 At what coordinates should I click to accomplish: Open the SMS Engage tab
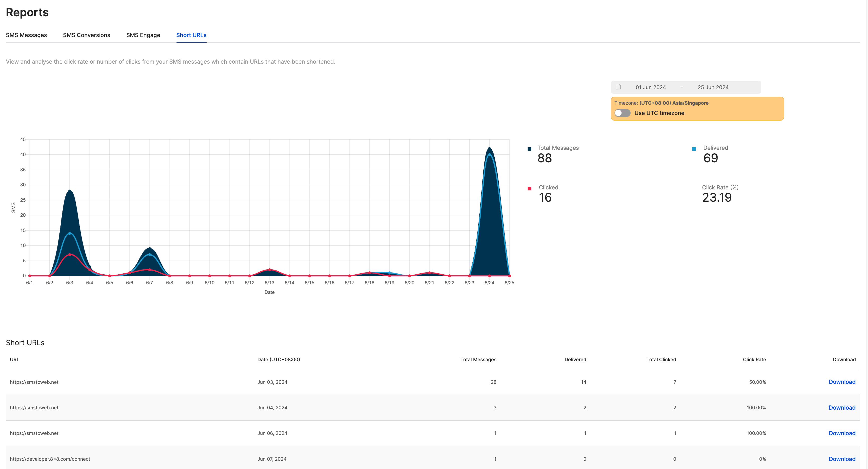click(x=143, y=35)
